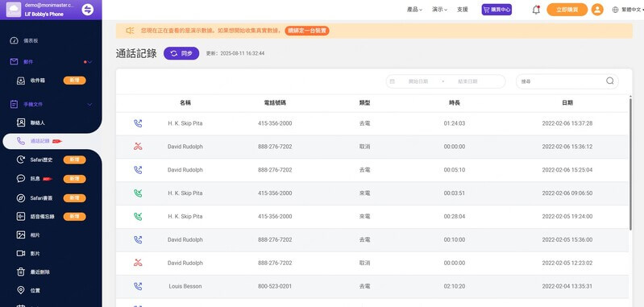
Task: Click the phone files clipboard icon
Action: click(14, 104)
